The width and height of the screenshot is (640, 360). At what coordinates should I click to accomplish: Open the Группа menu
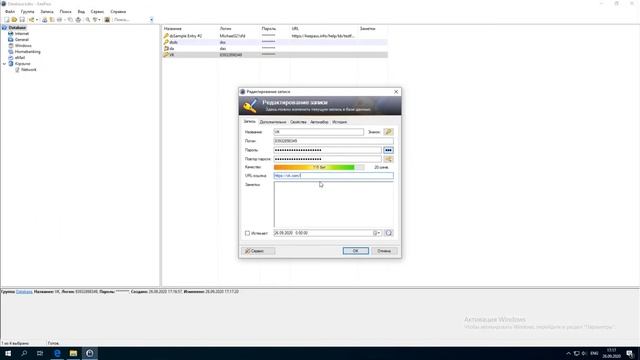[27, 12]
